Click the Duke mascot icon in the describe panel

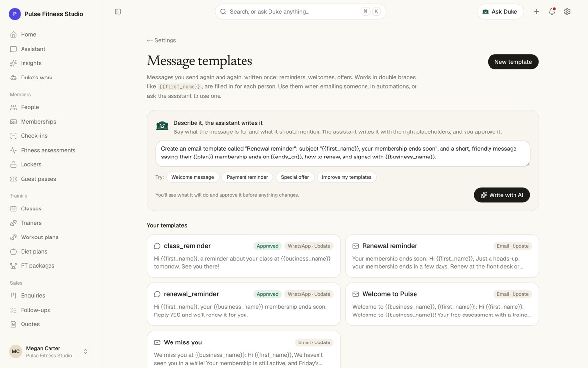162,126
